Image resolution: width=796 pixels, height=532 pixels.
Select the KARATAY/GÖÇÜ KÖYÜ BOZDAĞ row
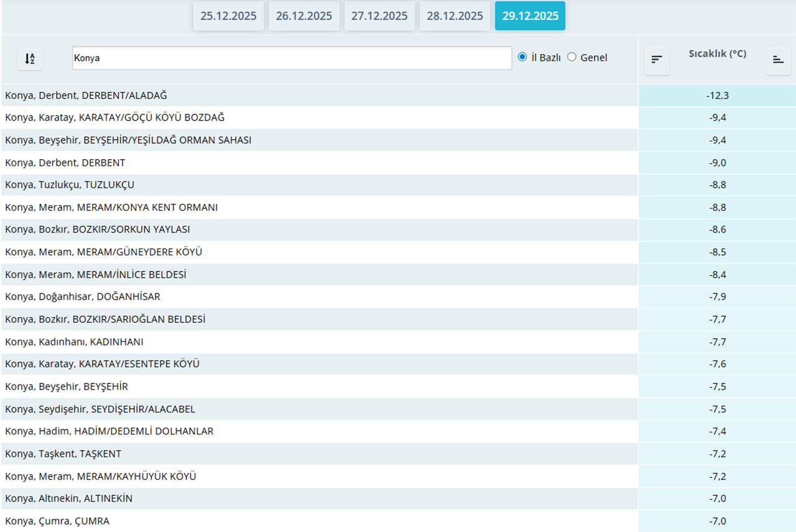114,117
